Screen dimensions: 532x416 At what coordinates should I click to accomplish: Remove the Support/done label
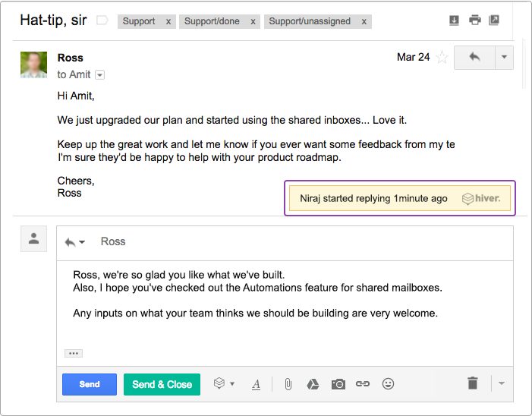[253, 22]
